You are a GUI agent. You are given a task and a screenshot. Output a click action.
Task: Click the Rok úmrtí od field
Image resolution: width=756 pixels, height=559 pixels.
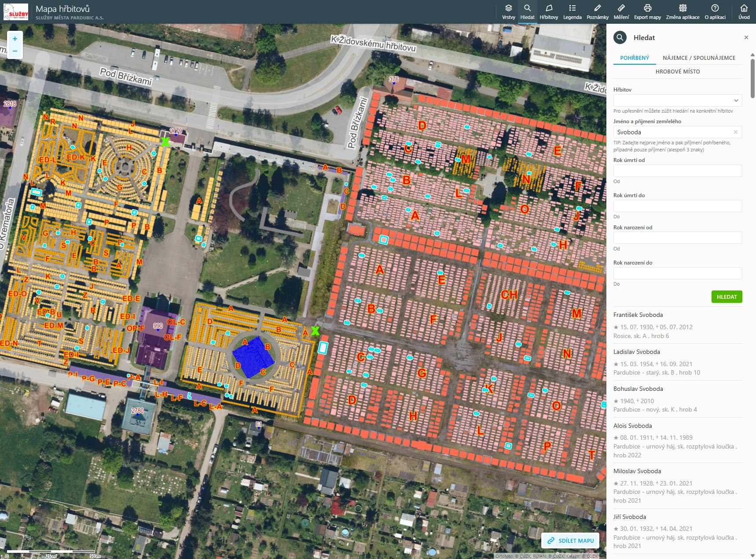[677, 171]
